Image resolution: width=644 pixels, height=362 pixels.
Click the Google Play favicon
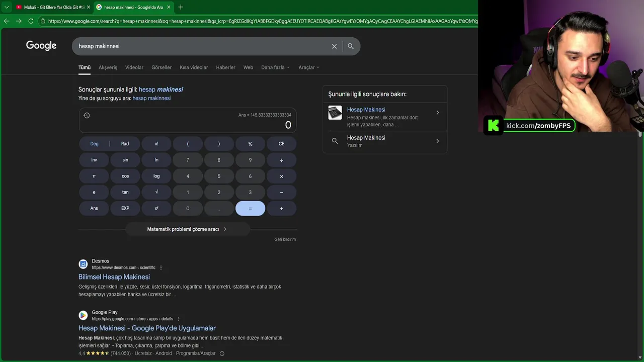coord(83,315)
